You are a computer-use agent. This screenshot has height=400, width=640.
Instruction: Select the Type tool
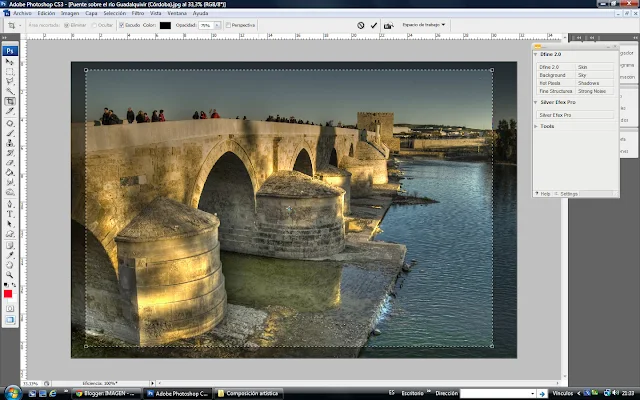[10, 214]
